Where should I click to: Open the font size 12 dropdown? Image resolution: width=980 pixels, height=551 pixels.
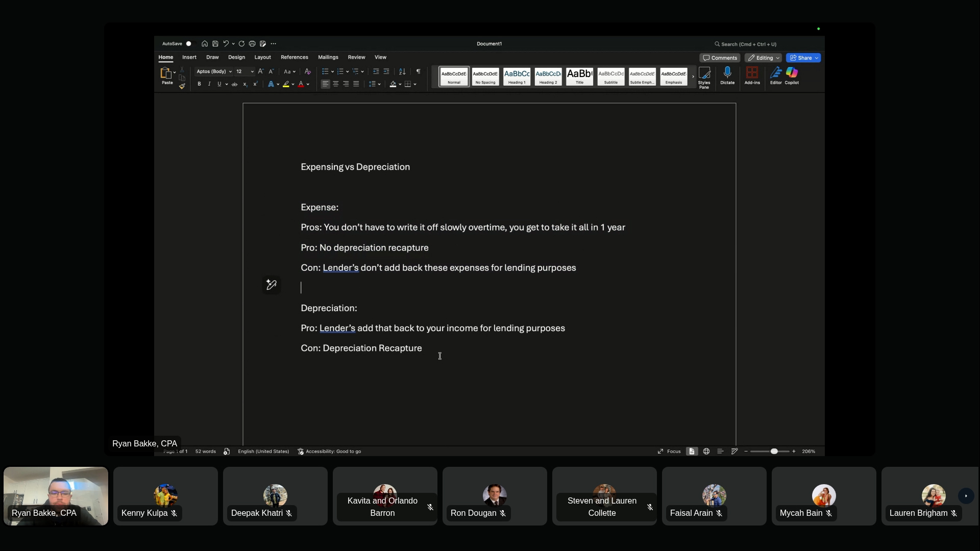pos(252,71)
